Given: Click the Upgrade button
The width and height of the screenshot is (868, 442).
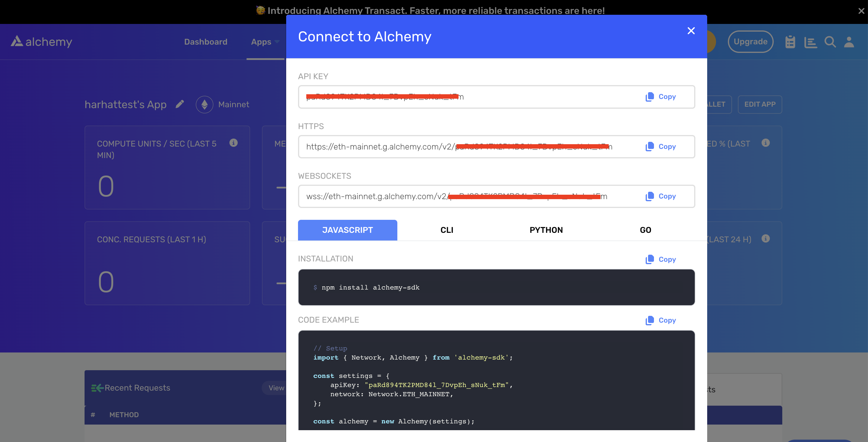Looking at the screenshot, I should point(750,42).
